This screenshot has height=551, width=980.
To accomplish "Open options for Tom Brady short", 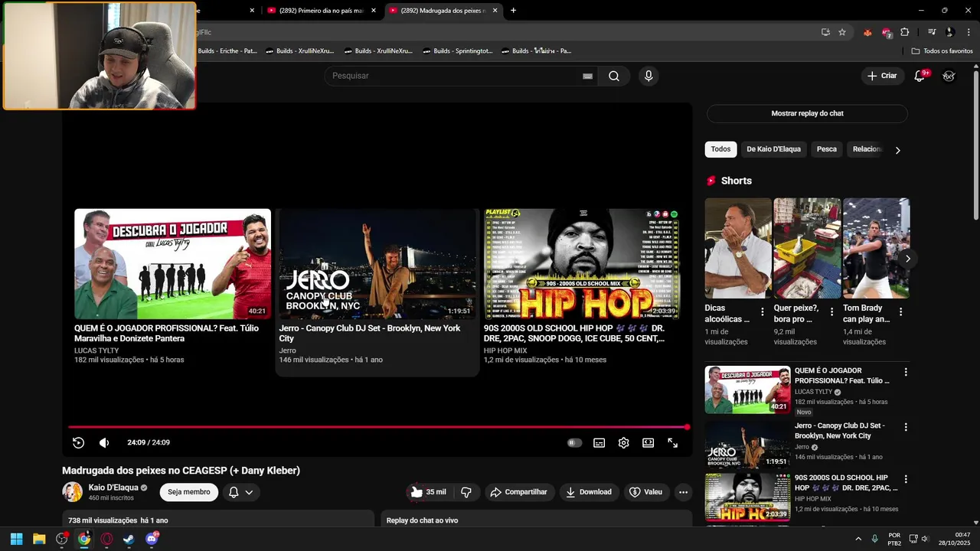I will [x=900, y=311].
